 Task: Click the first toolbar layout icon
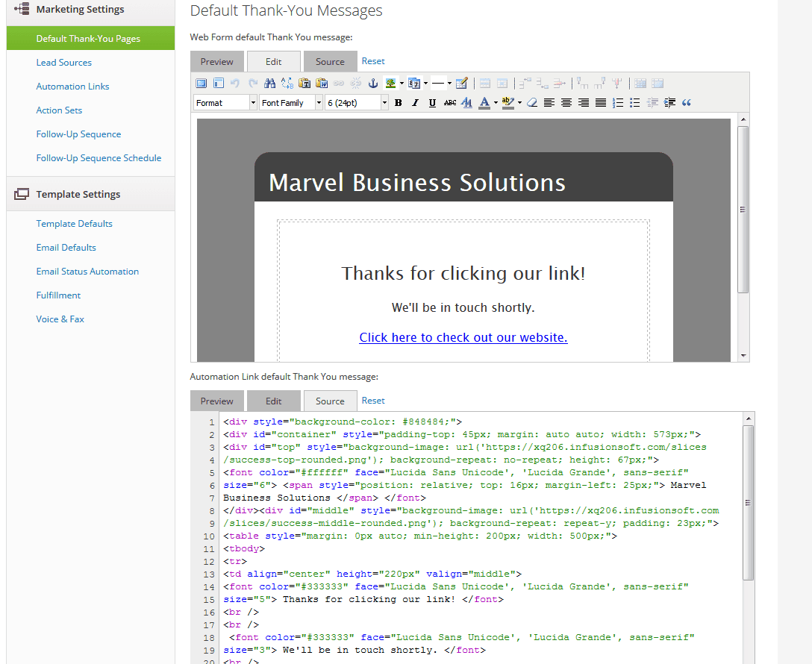pyautogui.click(x=202, y=84)
